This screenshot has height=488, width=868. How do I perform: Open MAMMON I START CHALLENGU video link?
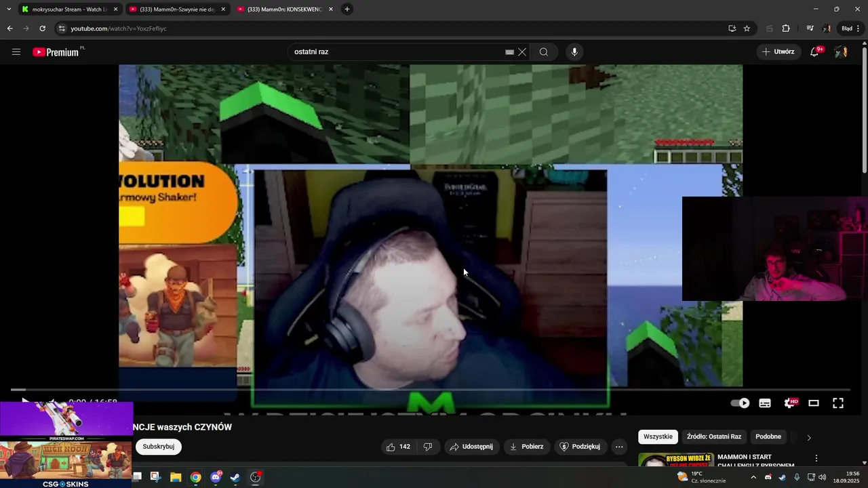[755, 462]
